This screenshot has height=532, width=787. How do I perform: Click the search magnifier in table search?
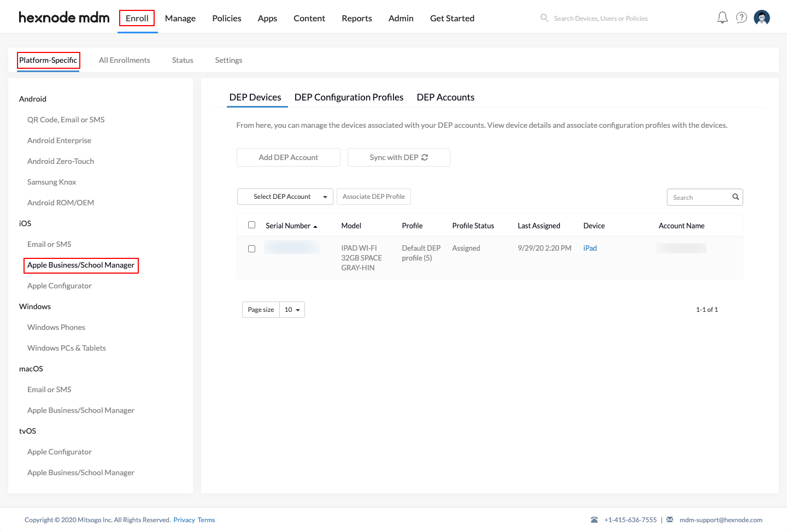(x=736, y=197)
